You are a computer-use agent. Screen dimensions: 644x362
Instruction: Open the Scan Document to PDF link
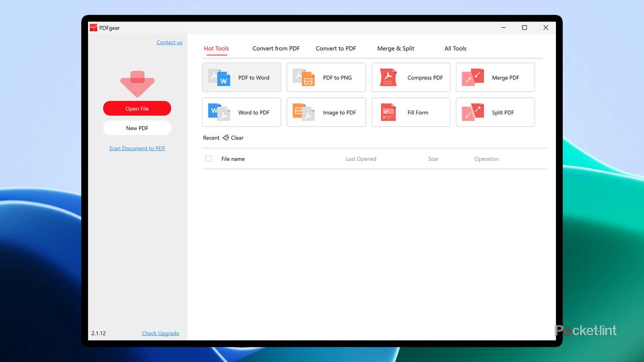[137, 148]
